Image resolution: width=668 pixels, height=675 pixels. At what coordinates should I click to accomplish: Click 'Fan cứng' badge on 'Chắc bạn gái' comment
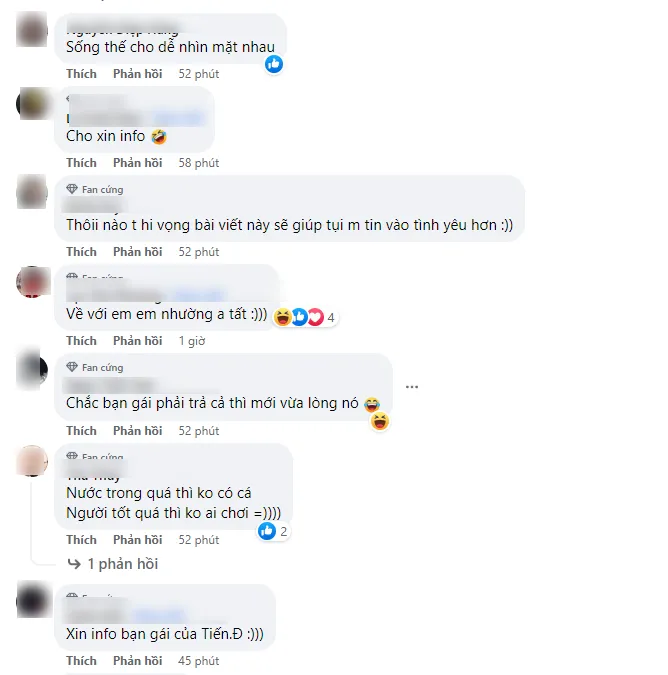(x=95, y=367)
